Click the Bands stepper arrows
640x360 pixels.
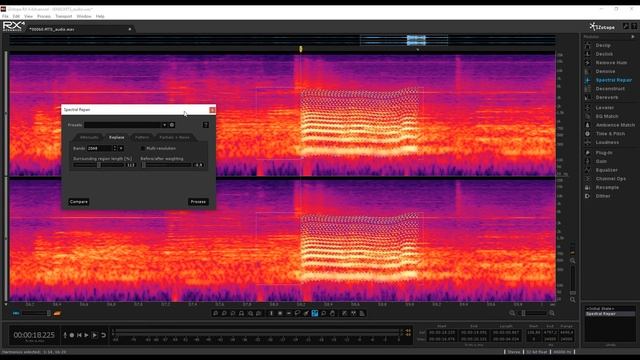(115, 148)
